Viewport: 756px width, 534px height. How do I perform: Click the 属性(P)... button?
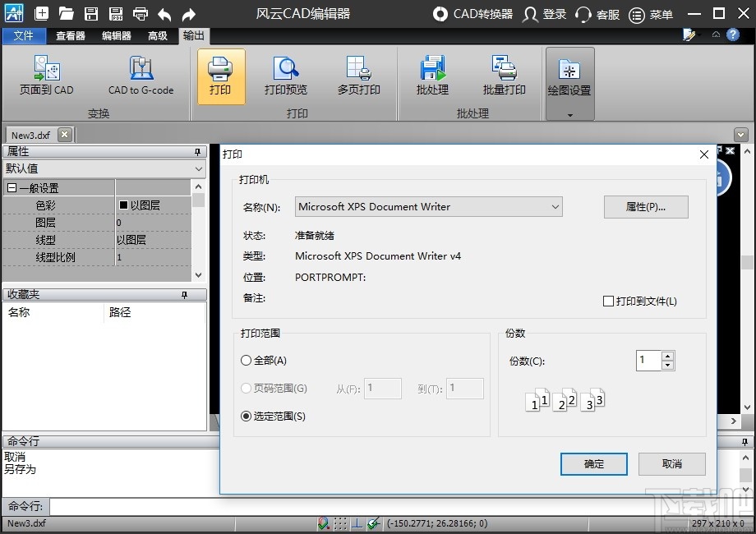(x=646, y=207)
